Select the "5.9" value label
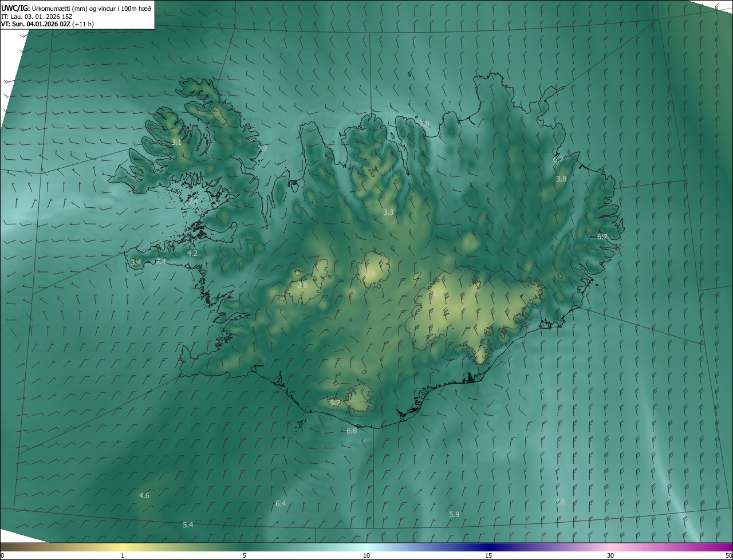The height and width of the screenshot is (560, 733). coord(454,514)
